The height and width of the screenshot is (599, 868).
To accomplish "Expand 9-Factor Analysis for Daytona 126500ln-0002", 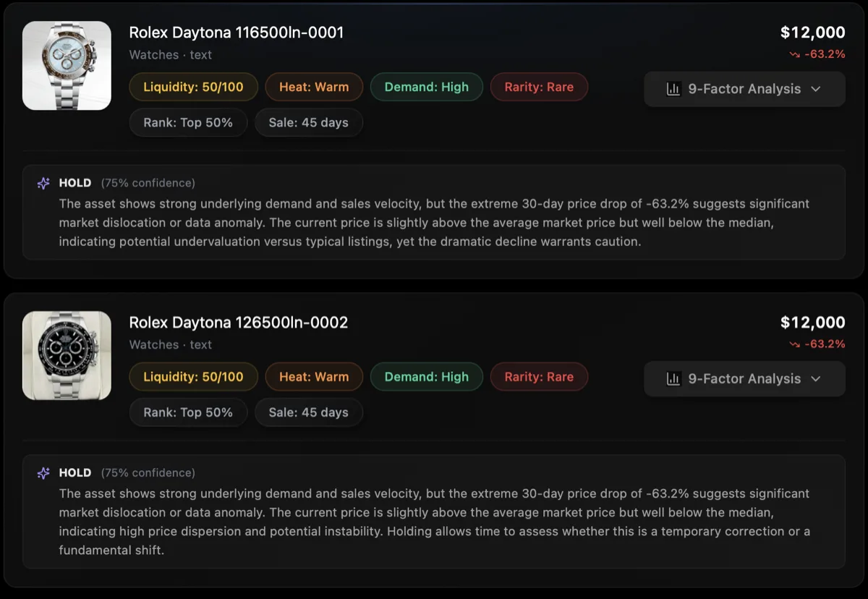I will 744,379.
